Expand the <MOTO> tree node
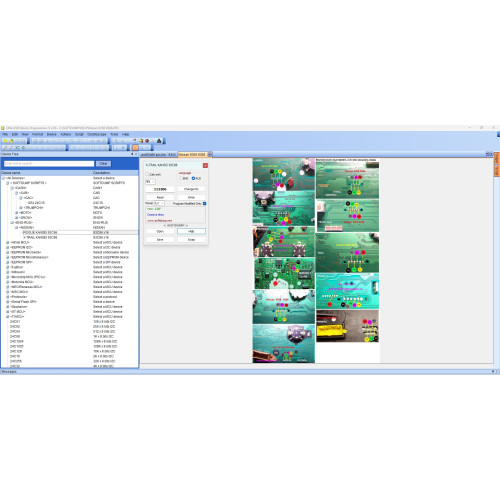The image size is (500, 500). [x=16, y=213]
